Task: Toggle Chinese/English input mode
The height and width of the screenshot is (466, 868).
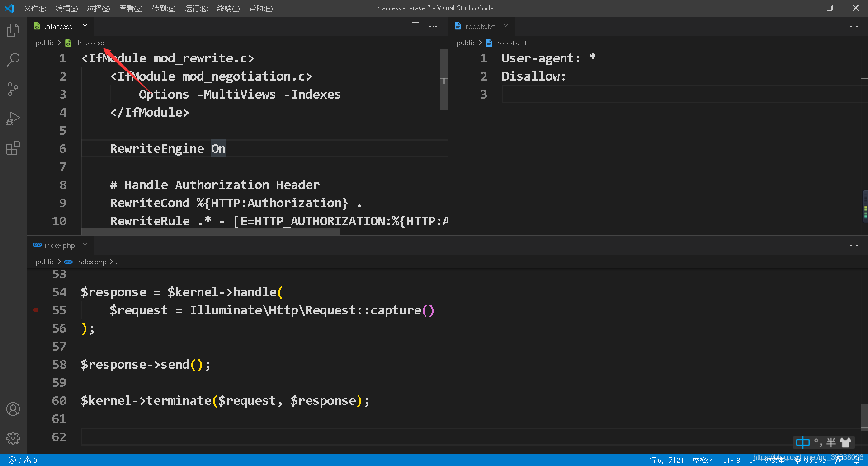Action: pyautogui.click(x=803, y=442)
